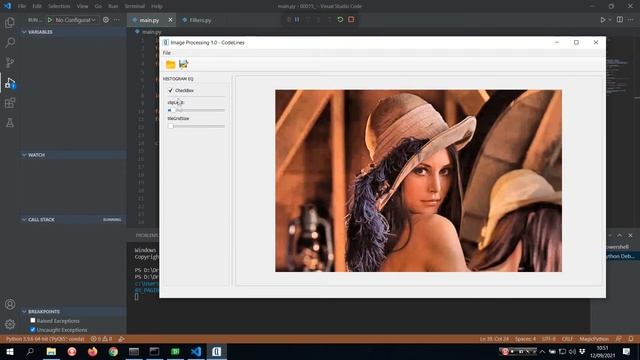
Task: Open the VS Code Terminal menu
Action: coord(135,6)
